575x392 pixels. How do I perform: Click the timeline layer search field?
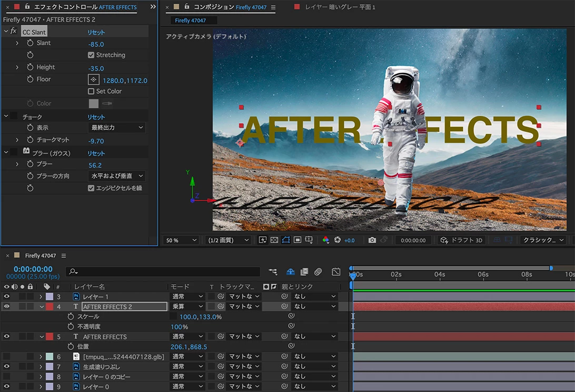tap(163, 272)
